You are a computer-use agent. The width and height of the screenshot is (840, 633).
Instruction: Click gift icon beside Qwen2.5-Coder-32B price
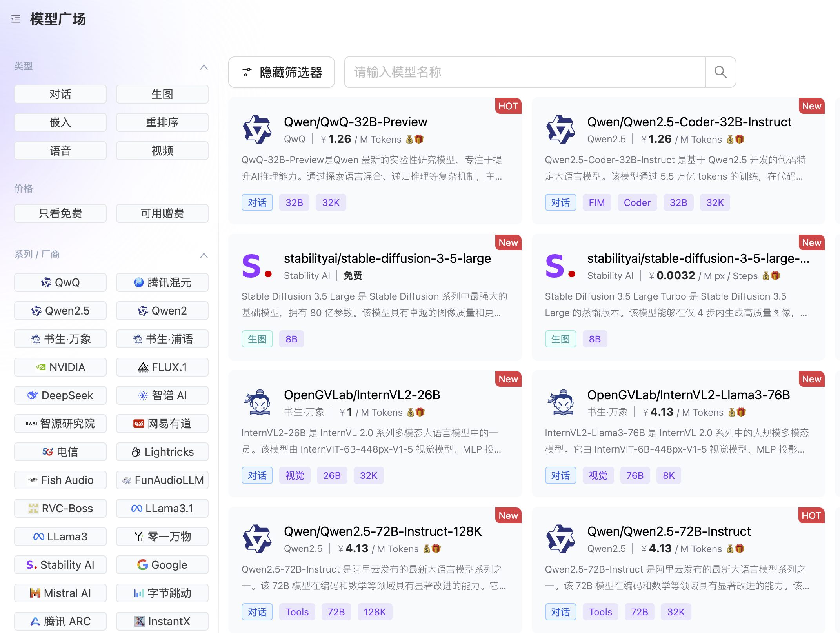tap(740, 139)
